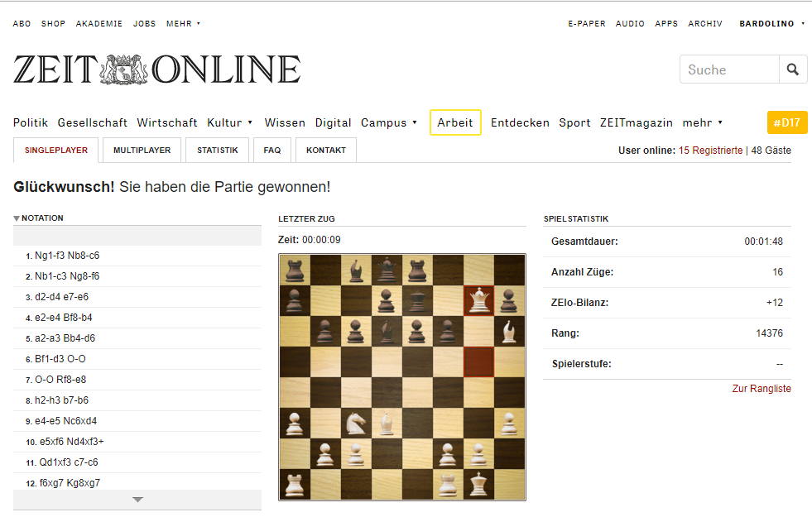812x517 pixels.
Task: Click the white queen on g7
Action: coord(479,300)
